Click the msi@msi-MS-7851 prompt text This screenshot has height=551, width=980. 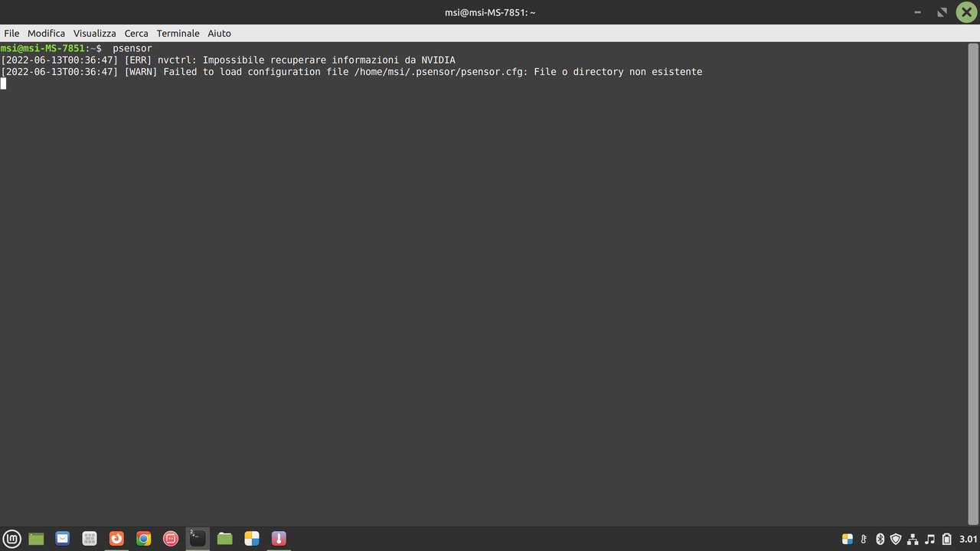[x=43, y=49]
